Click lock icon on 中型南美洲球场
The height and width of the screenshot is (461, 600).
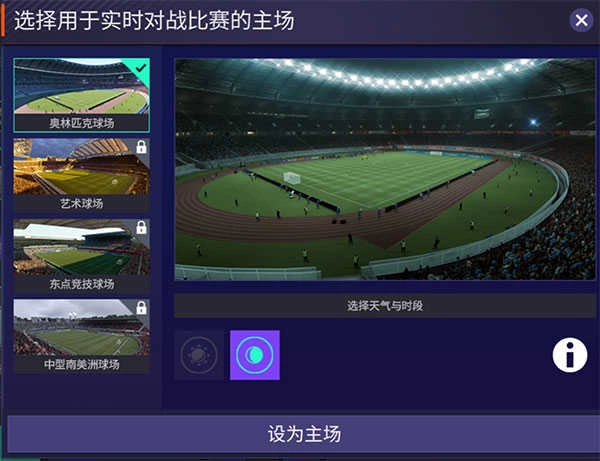click(x=141, y=308)
